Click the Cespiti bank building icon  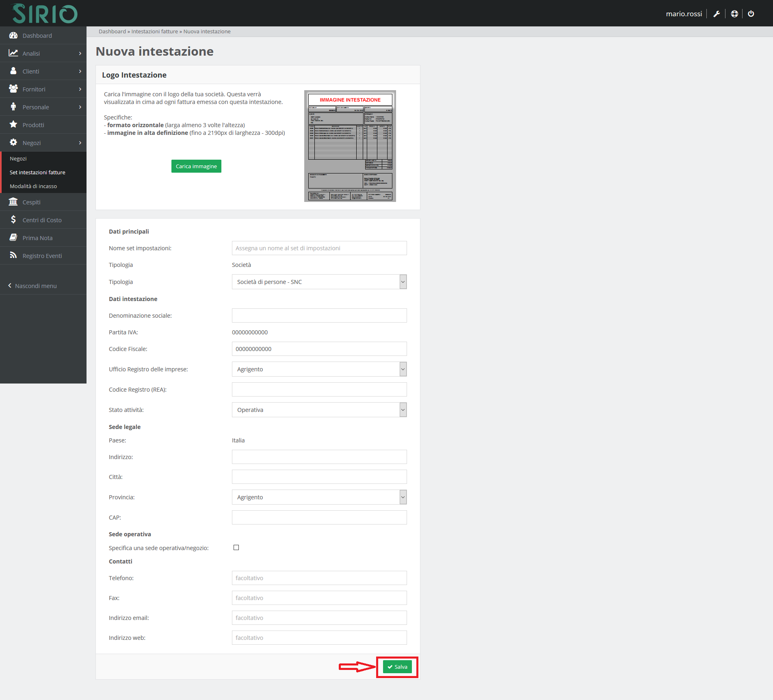point(13,202)
